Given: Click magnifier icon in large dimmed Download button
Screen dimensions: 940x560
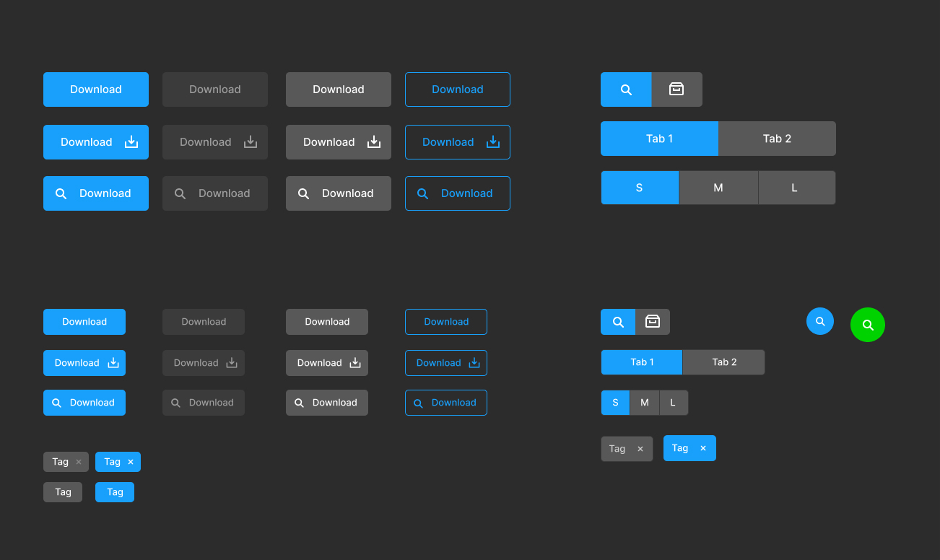Looking at the screenshot, I should 180,193.
